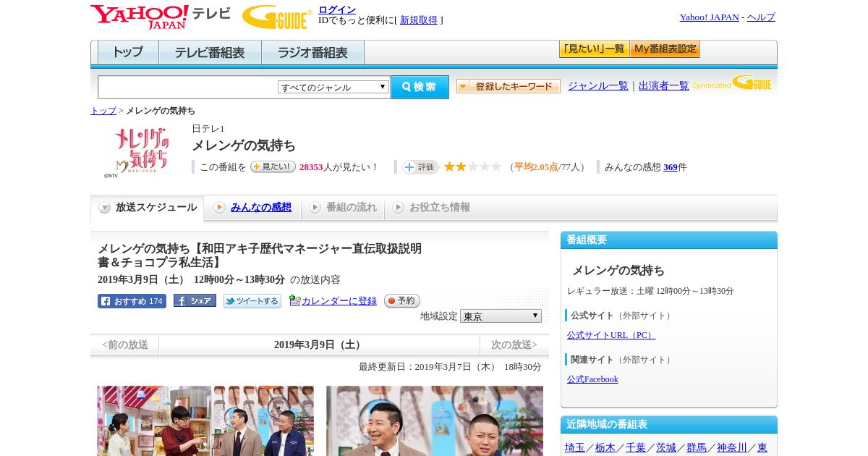This screenshot has height=456, width=868.
Task: Open the 群馬 regional listing link
Action: click(x=697, y=448)
